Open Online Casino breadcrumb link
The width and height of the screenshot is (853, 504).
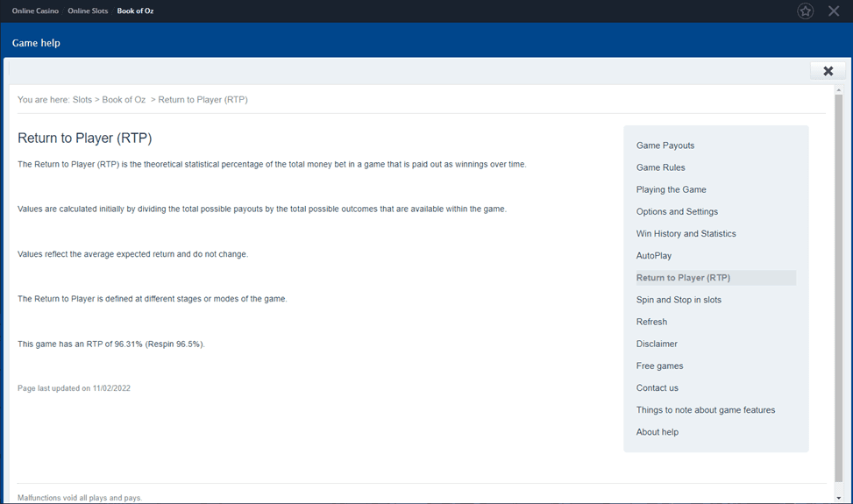click(x=37, y=11)
